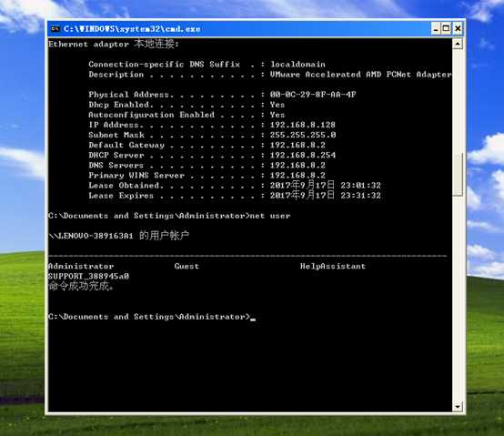Viewport: 504px width, 436px height.
Task: Click the HelpAssistant account name
Action: (x=333, y=266)
